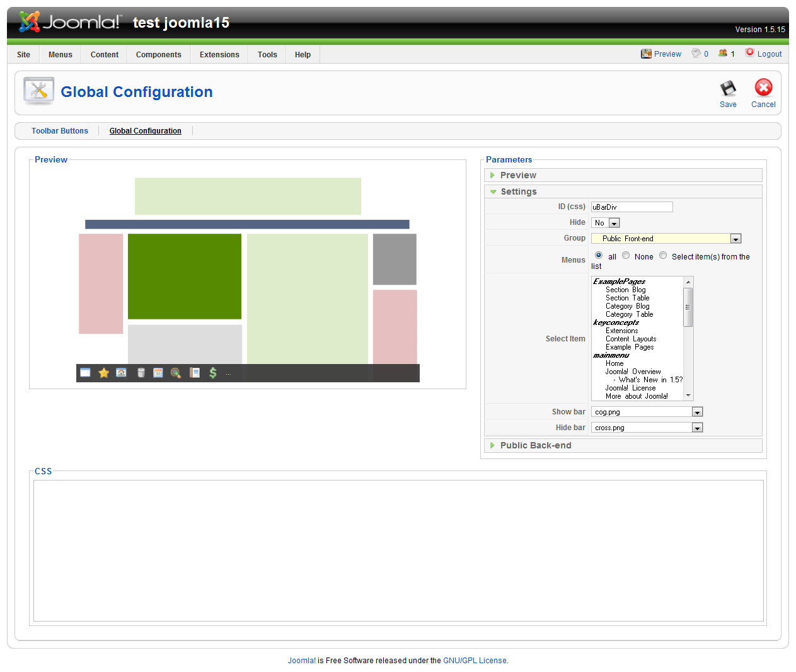Click the 'mainmenu' group heading in list
The height and width of the screenshot is (672, 796).
coord(611,355)
